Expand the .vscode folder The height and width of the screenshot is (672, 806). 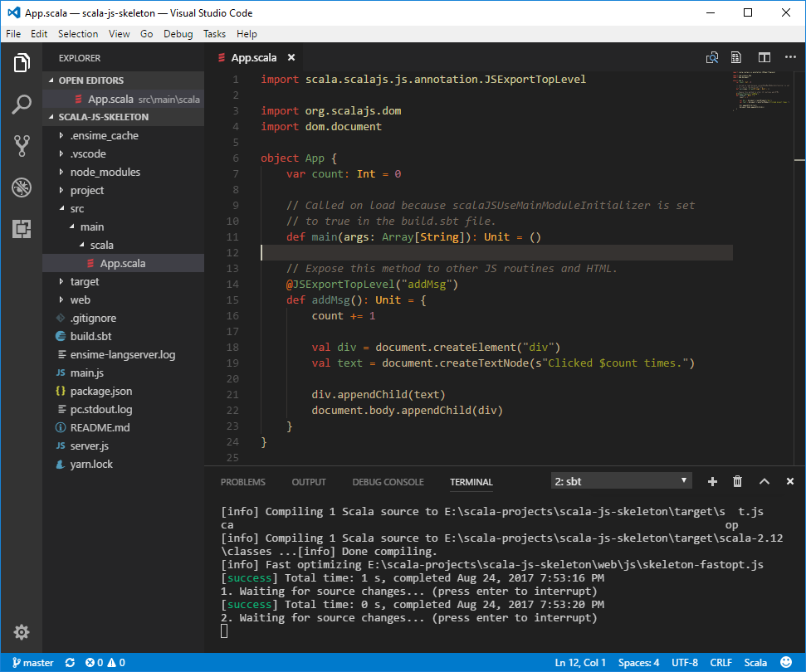124,153
